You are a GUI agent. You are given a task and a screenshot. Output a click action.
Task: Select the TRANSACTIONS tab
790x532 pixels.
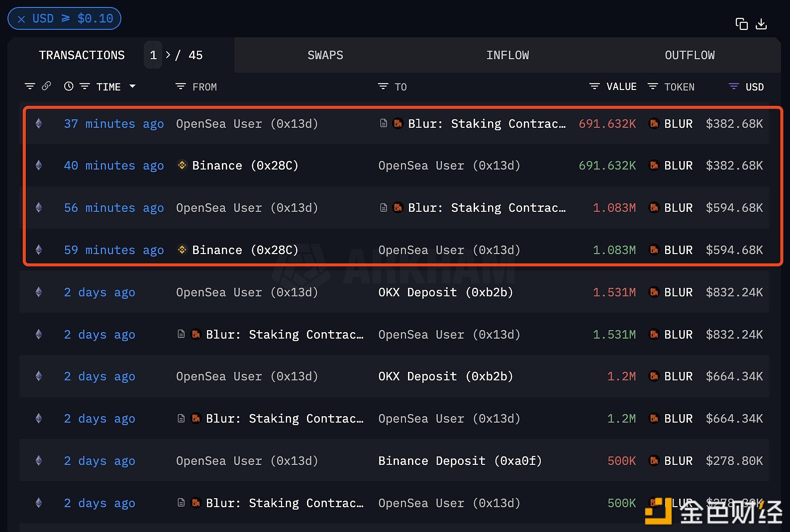click(82, 55)
